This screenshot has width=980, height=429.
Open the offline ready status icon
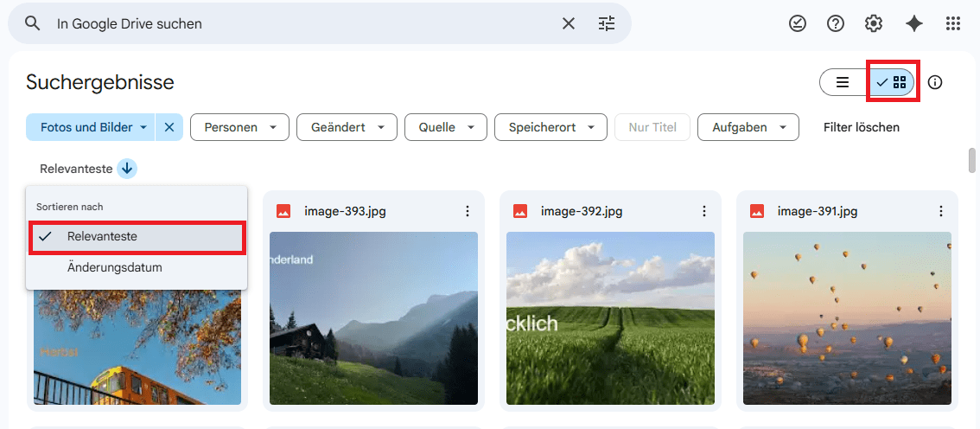[x=798, y=23]
